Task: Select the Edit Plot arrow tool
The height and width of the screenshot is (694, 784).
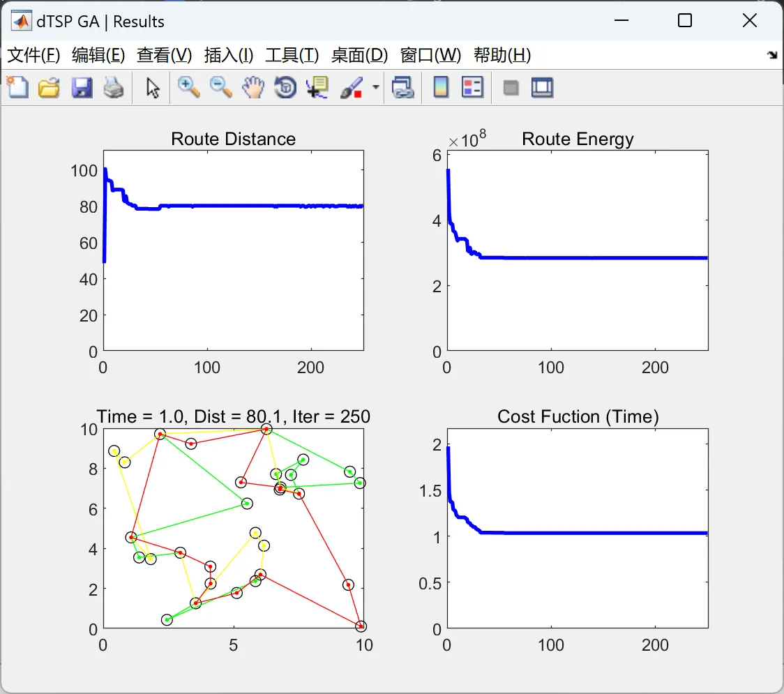Action: click(153, 88)
